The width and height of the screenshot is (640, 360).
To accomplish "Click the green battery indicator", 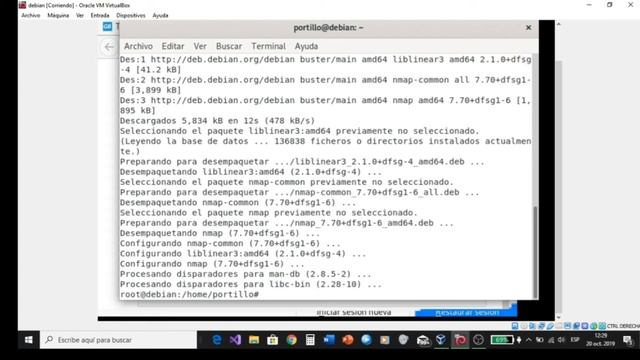I will click(502, 340).
